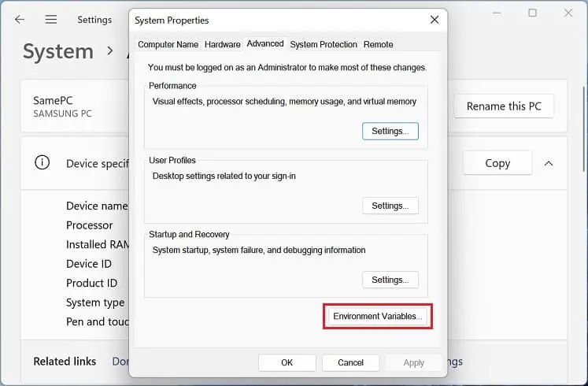Open Environment Variables dialog
This screenshot has height=386, width=588.
[x=378, y=316]
